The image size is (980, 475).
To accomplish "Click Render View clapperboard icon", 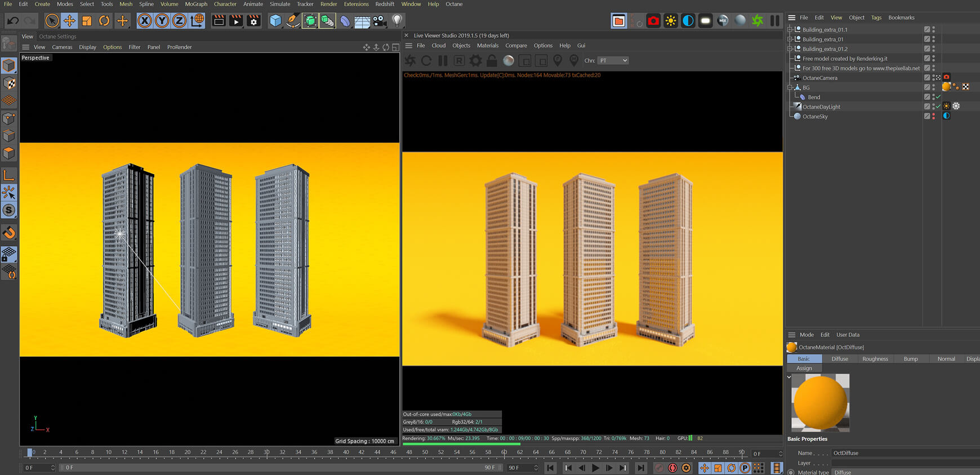I will point(219,21).
